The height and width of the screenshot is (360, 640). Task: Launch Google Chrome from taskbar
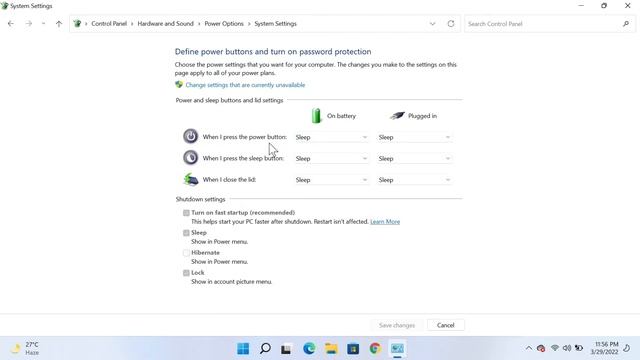pos(375,349)
